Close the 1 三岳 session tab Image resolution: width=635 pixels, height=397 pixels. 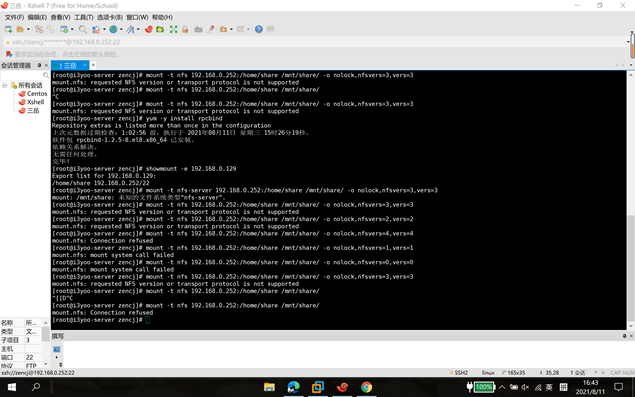point(85,65)
